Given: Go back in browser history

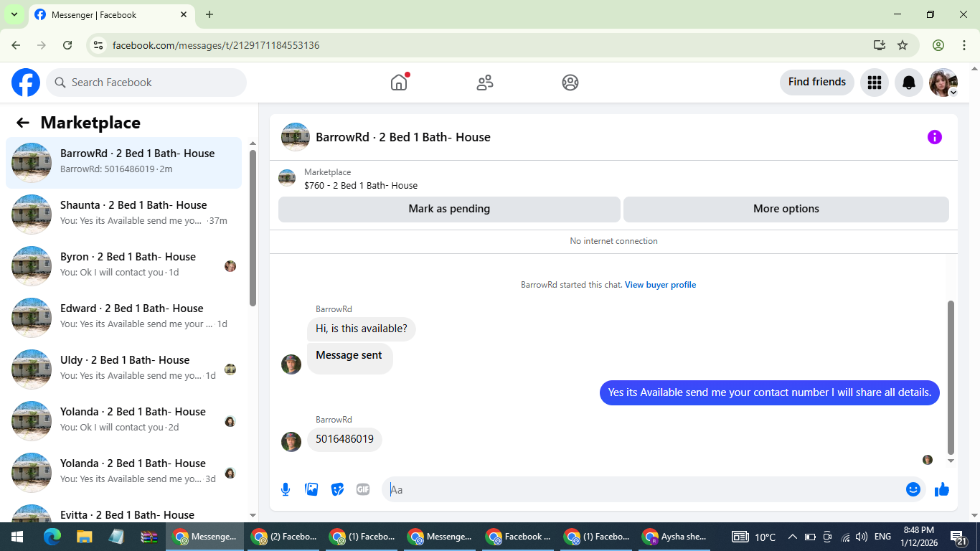Looking at the screenshot, I should [16, 45].
